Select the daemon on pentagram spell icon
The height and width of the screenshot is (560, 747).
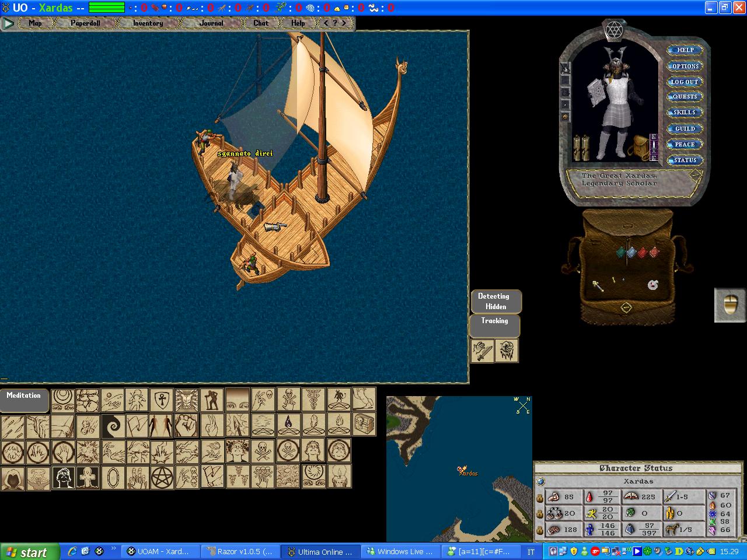pyautogui.click(x=339, y=400)
